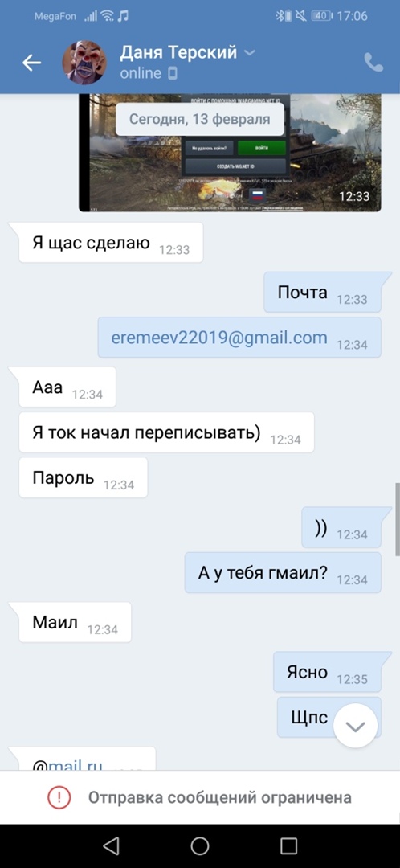Jump to latest messages with down-arrow button
This screenshot has width=400, height=868.
[355, 726]
